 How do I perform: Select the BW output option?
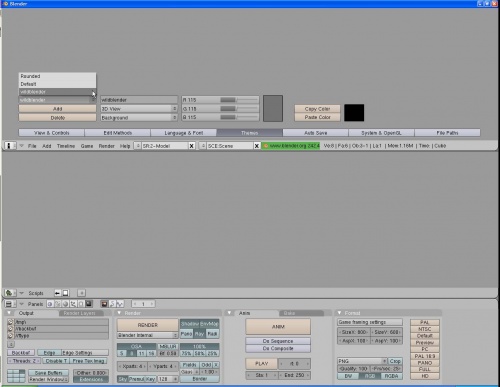(x=348, y=376)
